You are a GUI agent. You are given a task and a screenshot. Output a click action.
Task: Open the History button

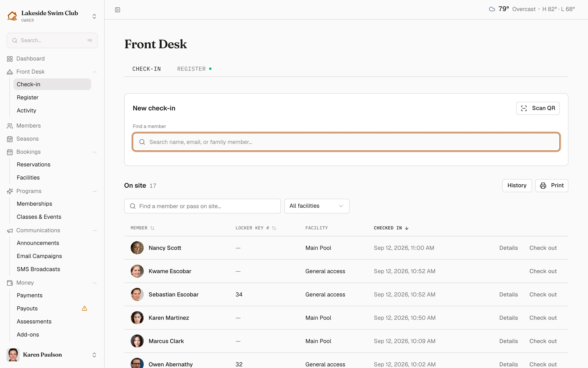517,185
